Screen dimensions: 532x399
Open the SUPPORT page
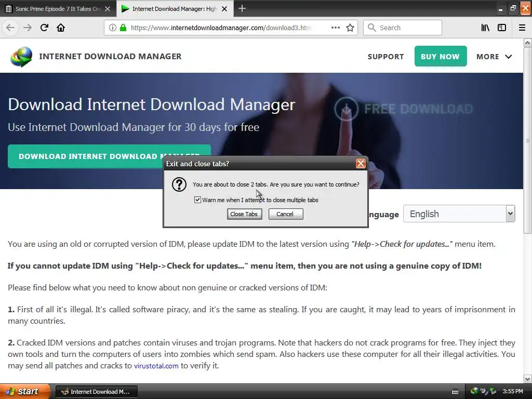386,57
